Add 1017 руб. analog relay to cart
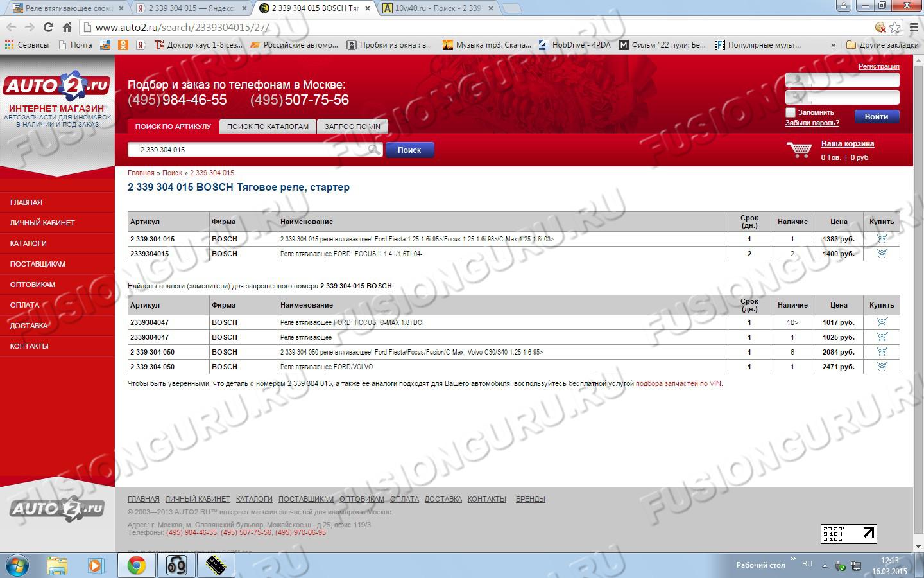The height and width of the screenshot is (578, 924). click(882, 322)
